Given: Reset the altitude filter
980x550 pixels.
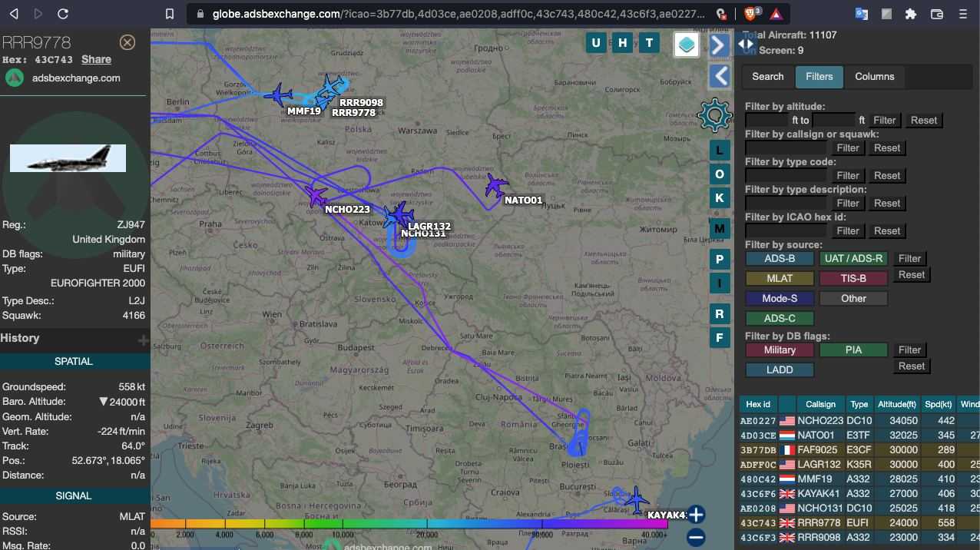Looking at the screenshot, I should click(x=924, y=120).
